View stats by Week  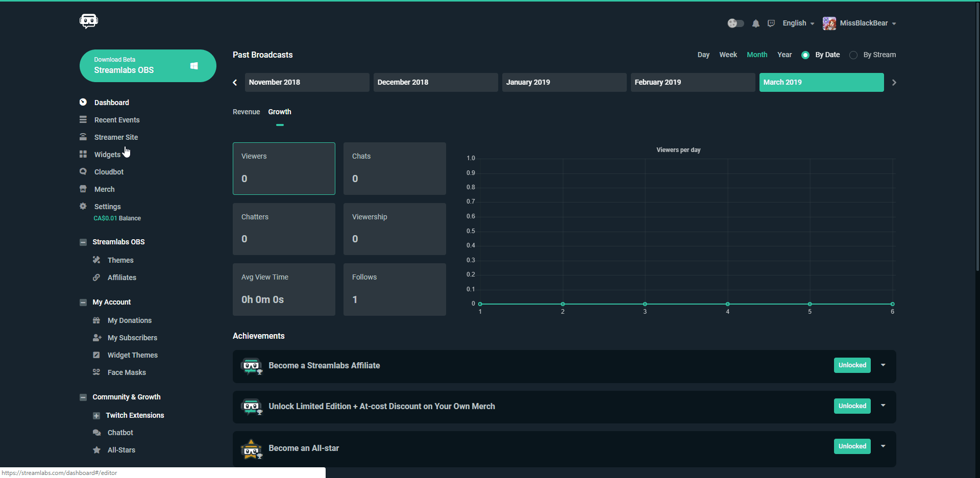tap(728, 55)
